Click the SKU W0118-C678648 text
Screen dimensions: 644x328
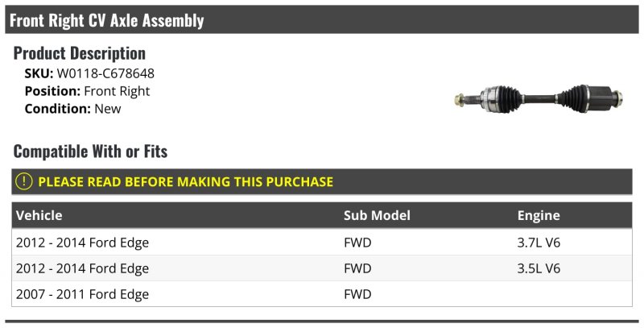click(x=89, y=73)
